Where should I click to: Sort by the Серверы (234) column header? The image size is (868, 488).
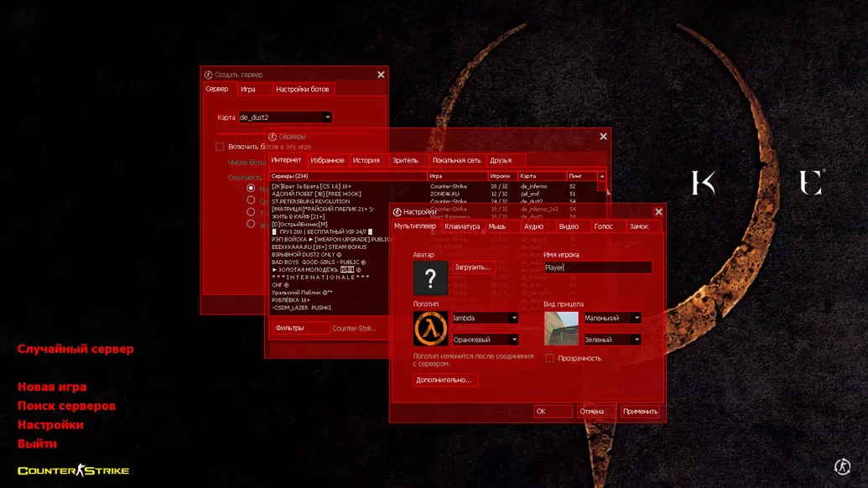(x=348, y=176)
